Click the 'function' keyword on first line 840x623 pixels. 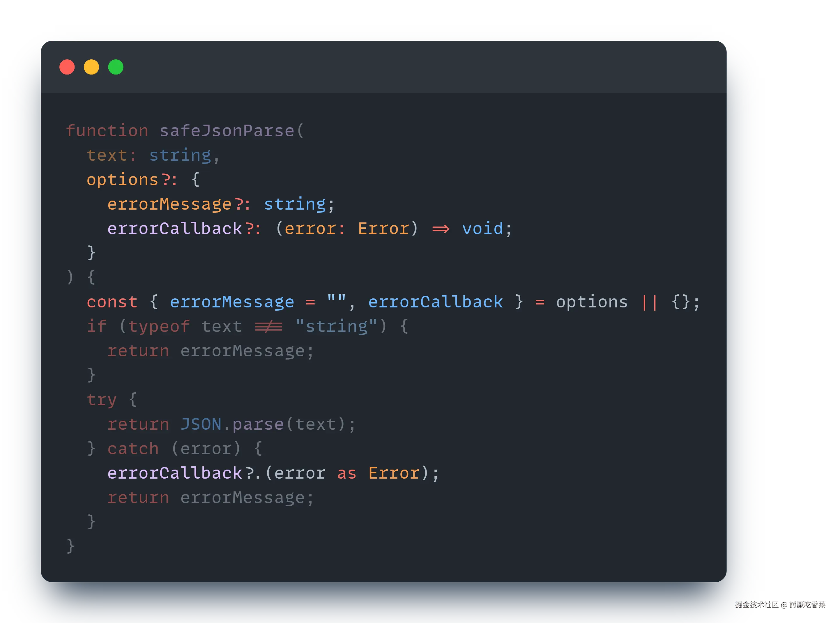(x=107, y=130)
